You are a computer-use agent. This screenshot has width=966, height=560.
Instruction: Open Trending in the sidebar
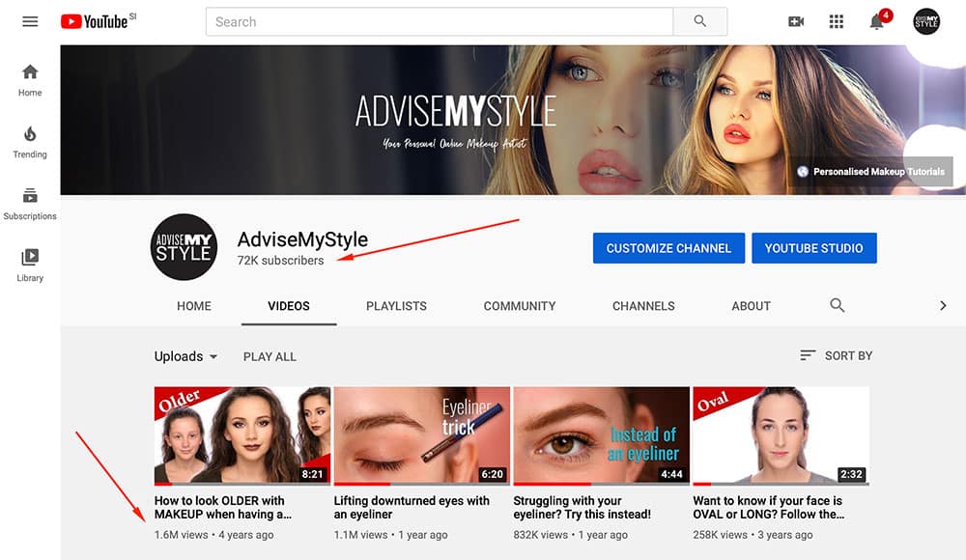pos(30,142)
